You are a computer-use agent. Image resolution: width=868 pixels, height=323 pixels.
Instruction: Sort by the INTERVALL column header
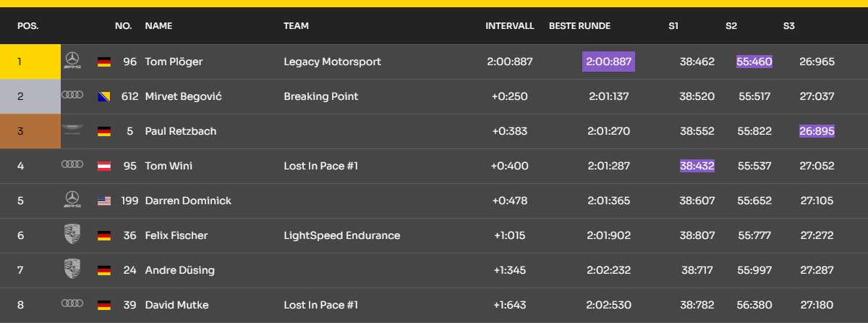[x=509, y=26]
